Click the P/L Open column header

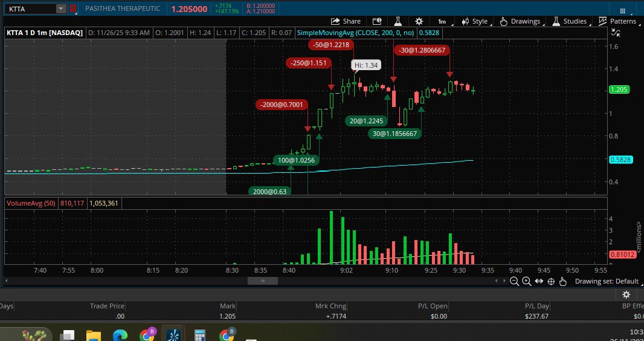433,306
